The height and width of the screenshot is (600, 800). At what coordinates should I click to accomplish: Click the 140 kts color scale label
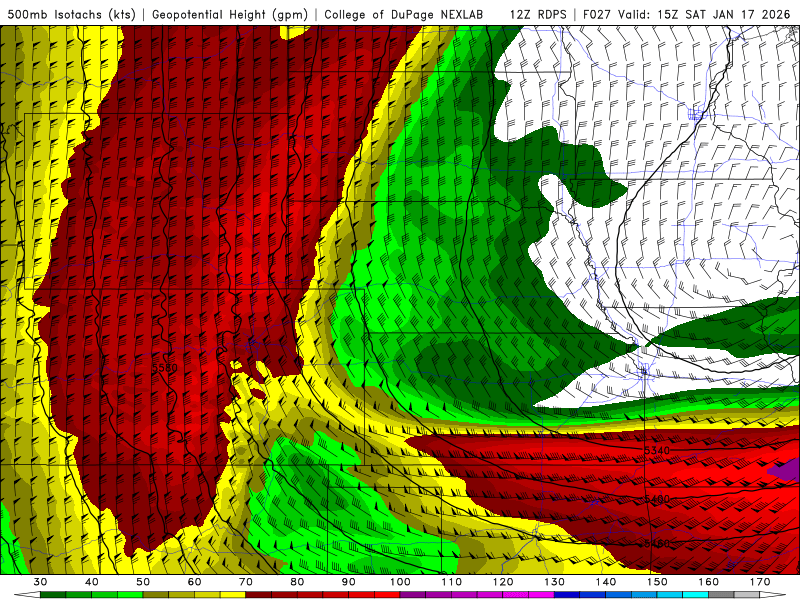pyautogui.click(x=606, y=582)
